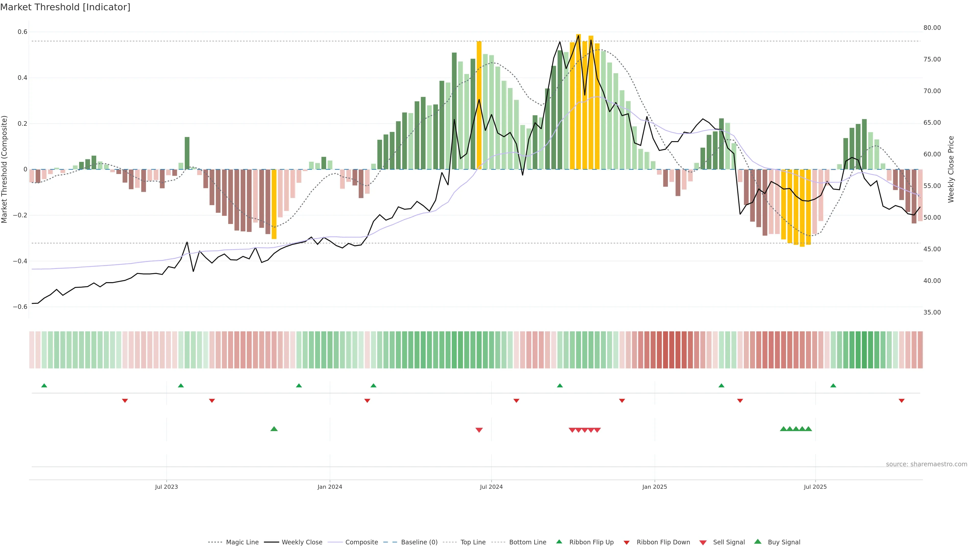Click the last ribbon flip down marker at far right
980x551 pixels.
coord(901,401)
